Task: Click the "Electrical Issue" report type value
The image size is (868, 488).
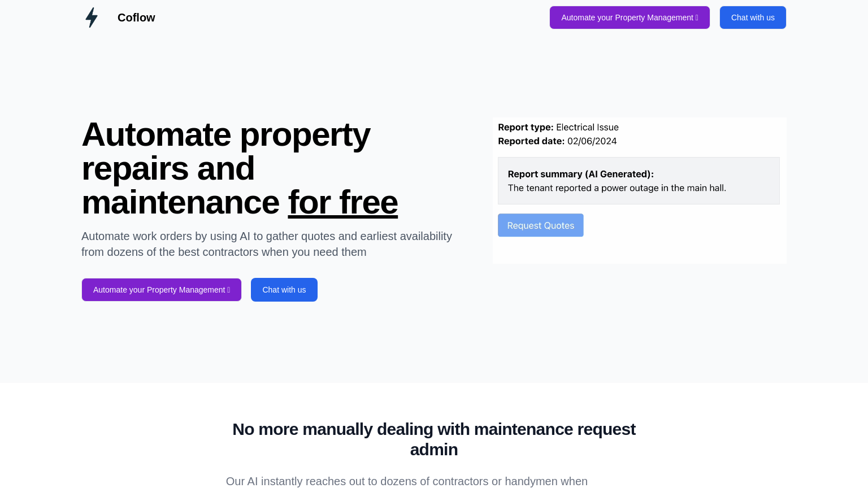Action: point(587,128)
